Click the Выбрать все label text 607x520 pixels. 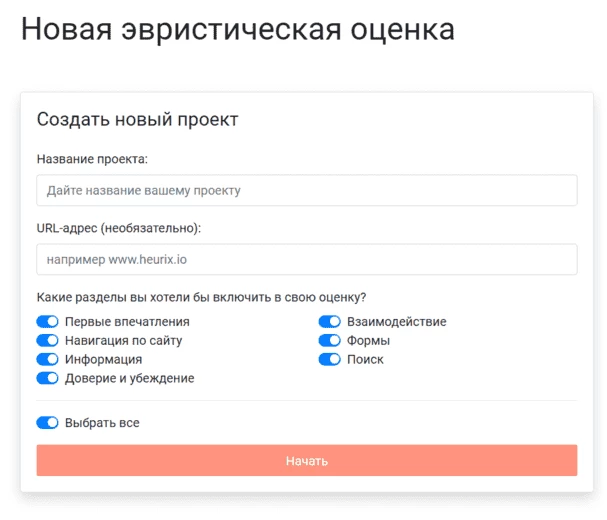(x=102, y=423)
